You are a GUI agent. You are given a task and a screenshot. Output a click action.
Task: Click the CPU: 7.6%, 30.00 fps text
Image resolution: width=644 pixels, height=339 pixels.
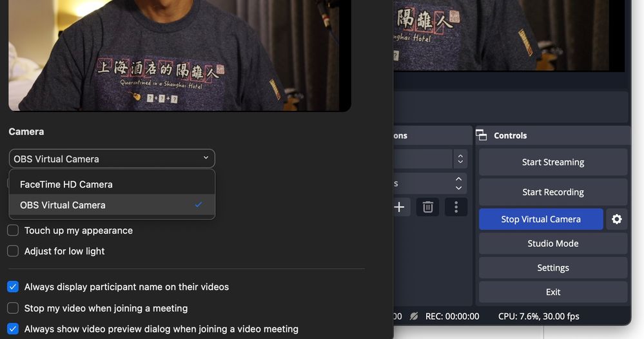click(x=538, y=316)
